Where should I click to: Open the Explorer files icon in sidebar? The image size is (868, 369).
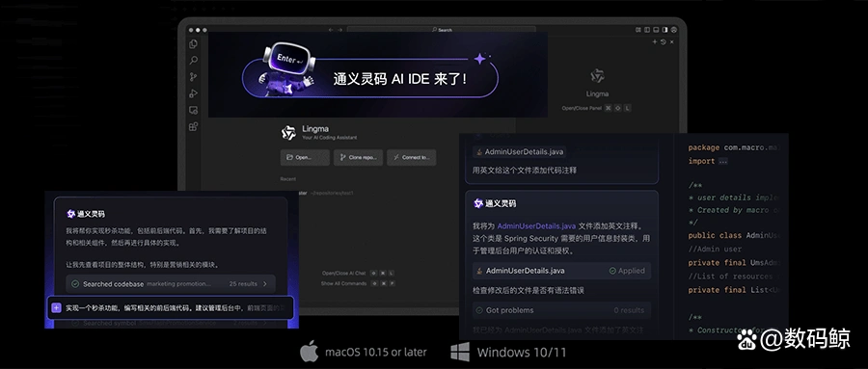click(x=193, y=43)
